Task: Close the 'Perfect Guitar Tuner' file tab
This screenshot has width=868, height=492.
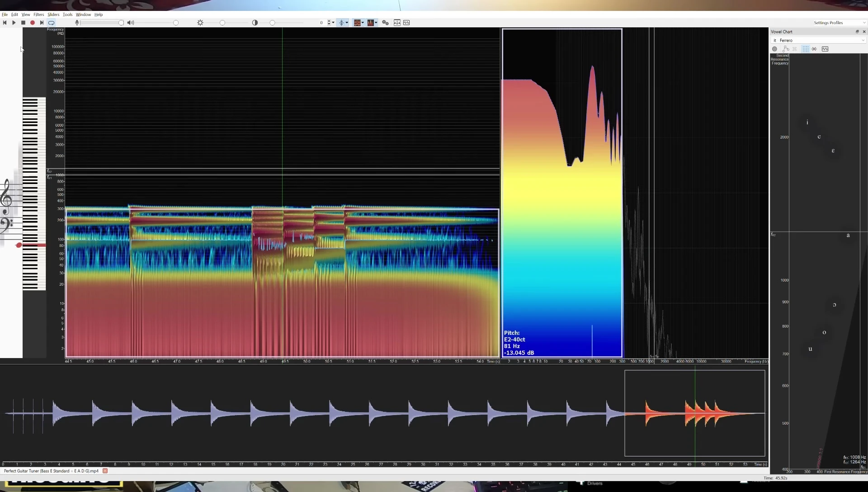Action: pyautogui.click(x=105, y=471)
